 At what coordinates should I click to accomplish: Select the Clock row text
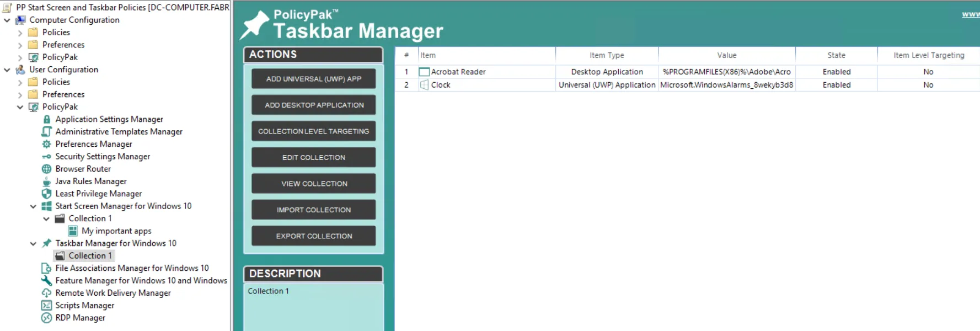pyautogui.click(x=441, y=85)
